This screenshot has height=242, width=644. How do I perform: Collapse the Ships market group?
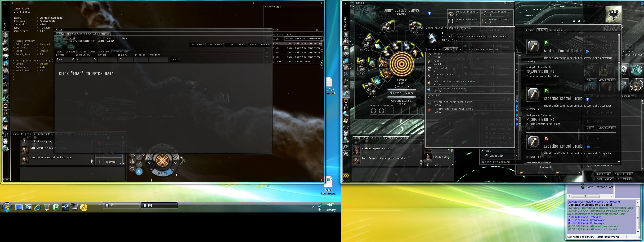tap(516, 151)
